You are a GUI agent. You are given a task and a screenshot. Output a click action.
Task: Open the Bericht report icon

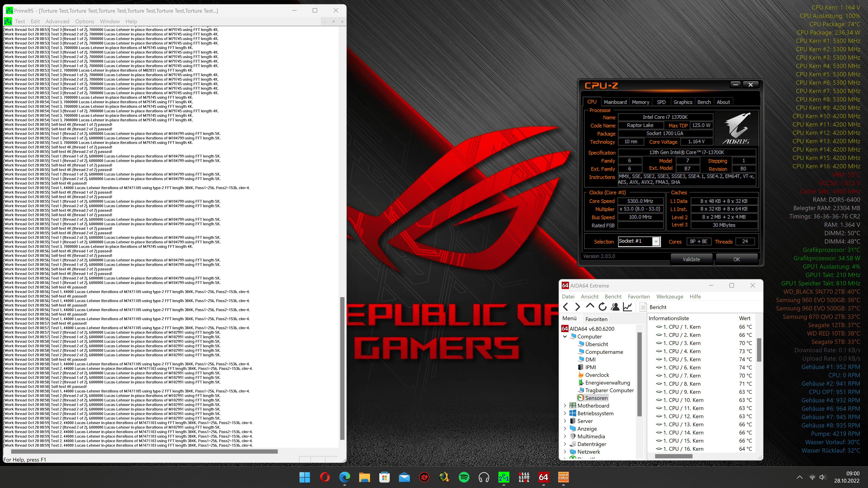click(643, 307)
